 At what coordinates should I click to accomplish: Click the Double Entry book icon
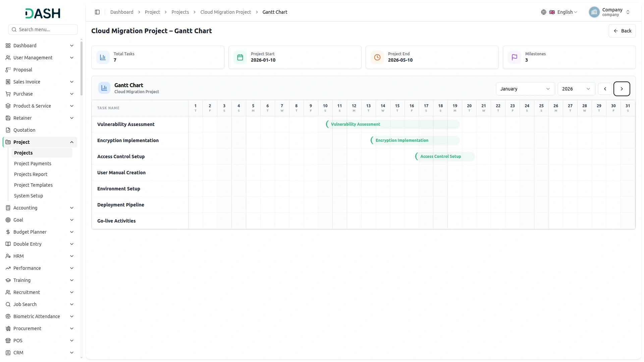(8, 244)
